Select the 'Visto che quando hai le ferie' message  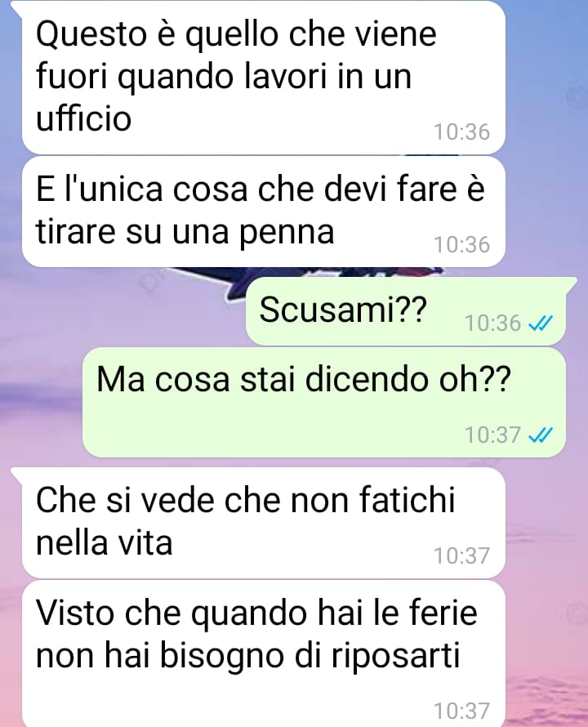pos(264,653)
